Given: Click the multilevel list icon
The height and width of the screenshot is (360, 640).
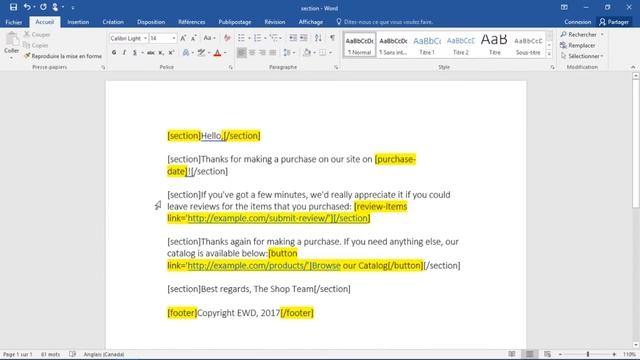Looking at the screenshot, I should pyautogui.click(x=274, y=38).
